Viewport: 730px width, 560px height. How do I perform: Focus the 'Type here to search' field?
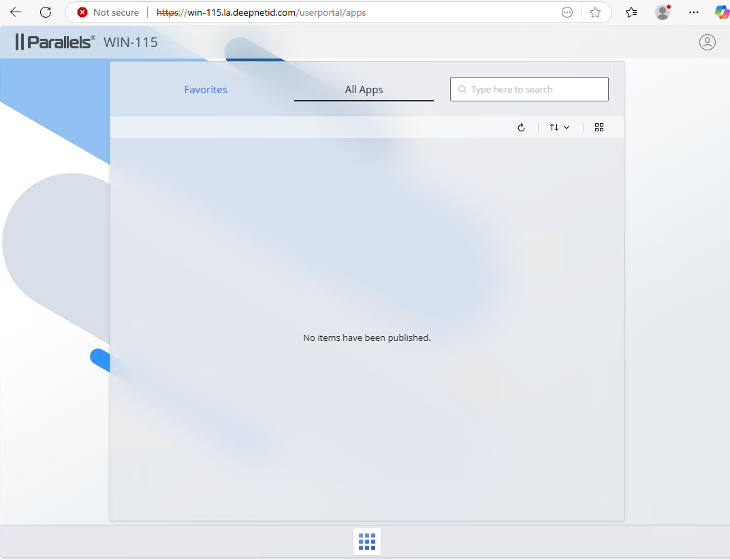click(529, 89)
